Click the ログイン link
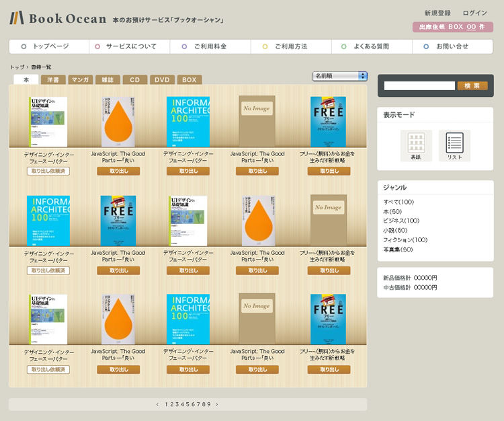The image size is (504, 421). pyautogui.click(x=474, y=13)
